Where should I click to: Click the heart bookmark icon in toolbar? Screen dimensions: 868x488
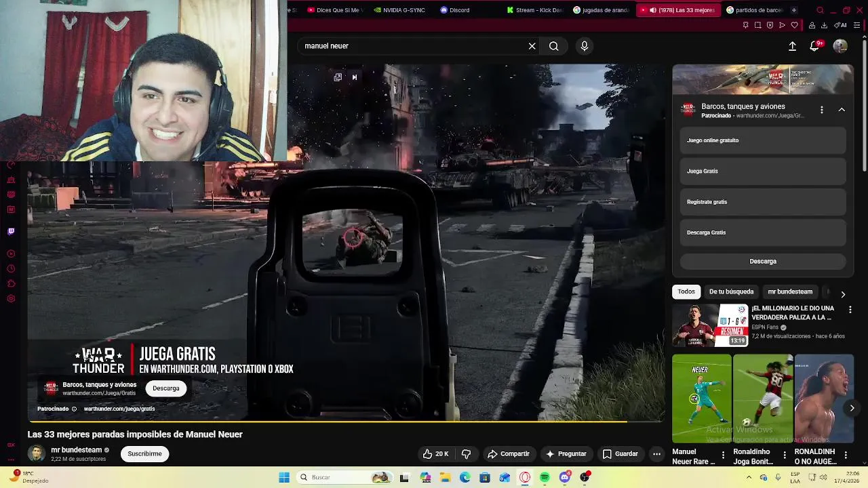pyautogui.click(x=794, y=26)
